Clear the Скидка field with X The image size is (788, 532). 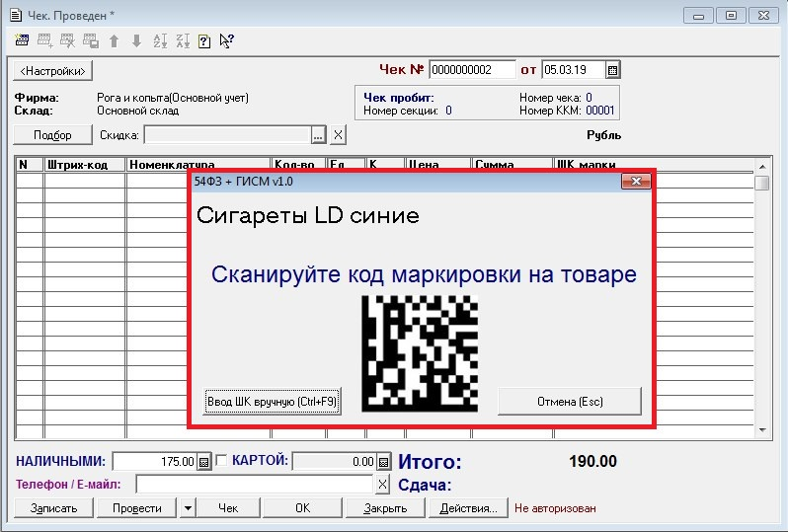(339, 134)
